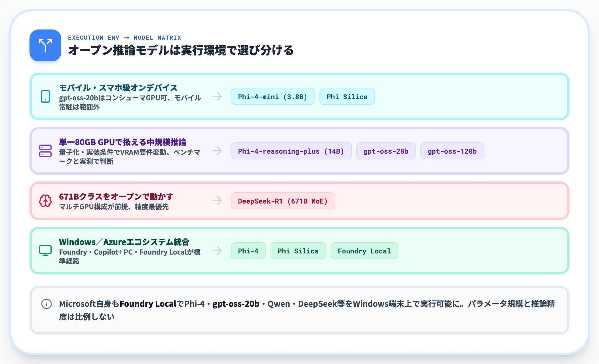Click the brain icon in the 671B row
This screenshot has height=364, width=599.
tap(45, 201)
